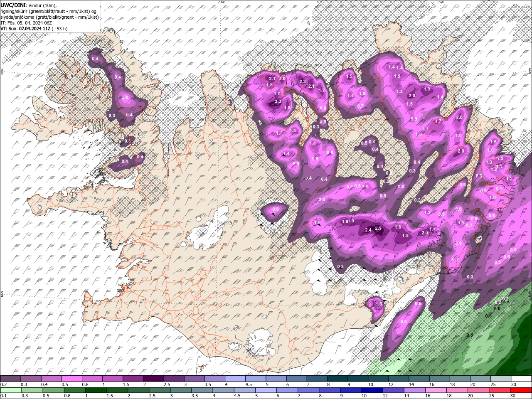
Task: Click the UWC/DINI model title text
Action: (13, 5)
